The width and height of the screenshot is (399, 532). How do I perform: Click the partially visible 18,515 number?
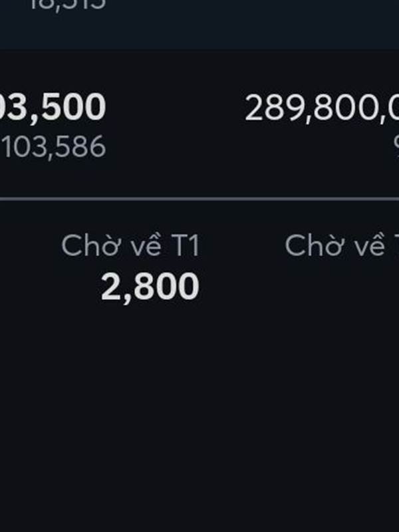(66, 5)
